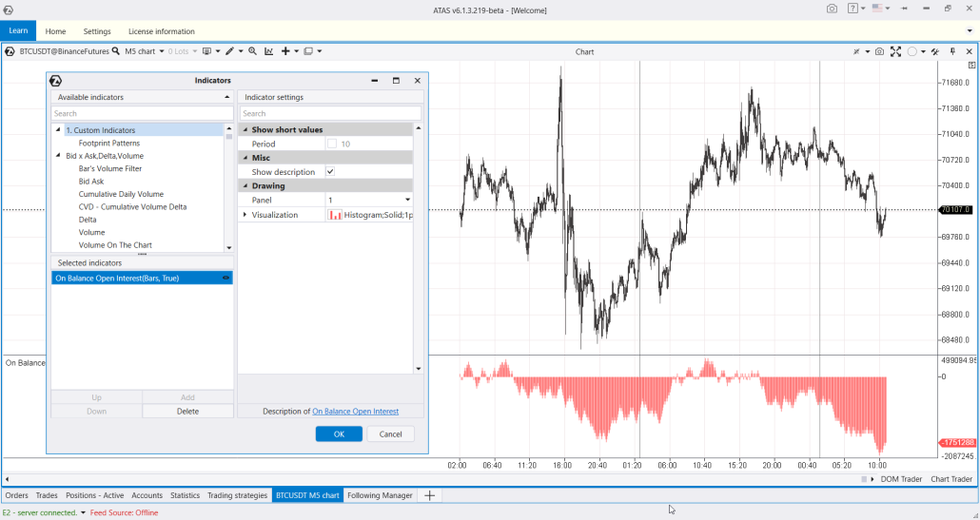The height and width of the screenshot is (520, 980).
Task: Switch to the Statistics tab
Action: coord(185,495)
